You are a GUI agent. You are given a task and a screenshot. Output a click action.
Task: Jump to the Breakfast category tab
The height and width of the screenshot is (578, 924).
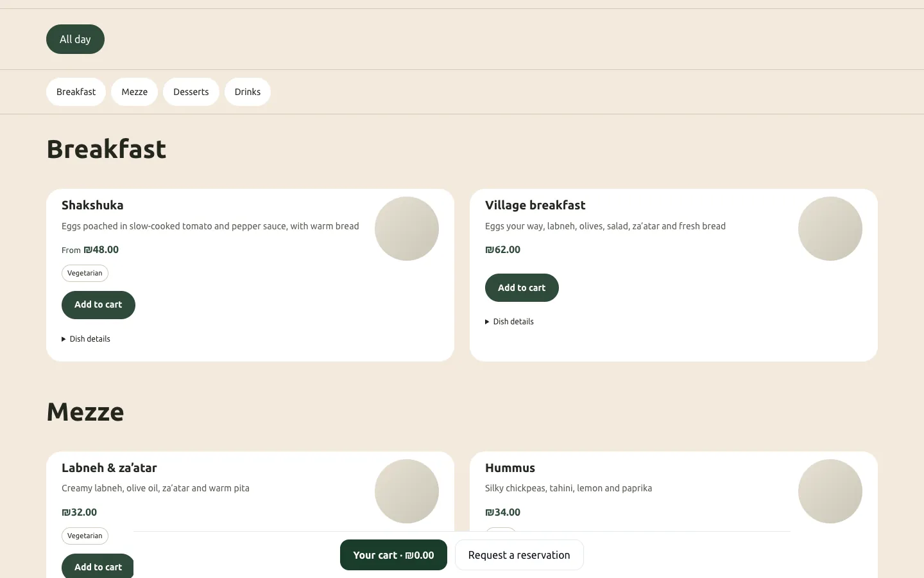coord(76,92)
